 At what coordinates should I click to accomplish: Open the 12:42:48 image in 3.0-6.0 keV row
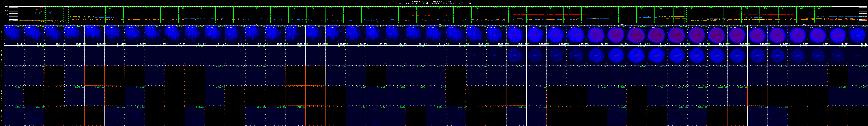click(x=94, y=35)
